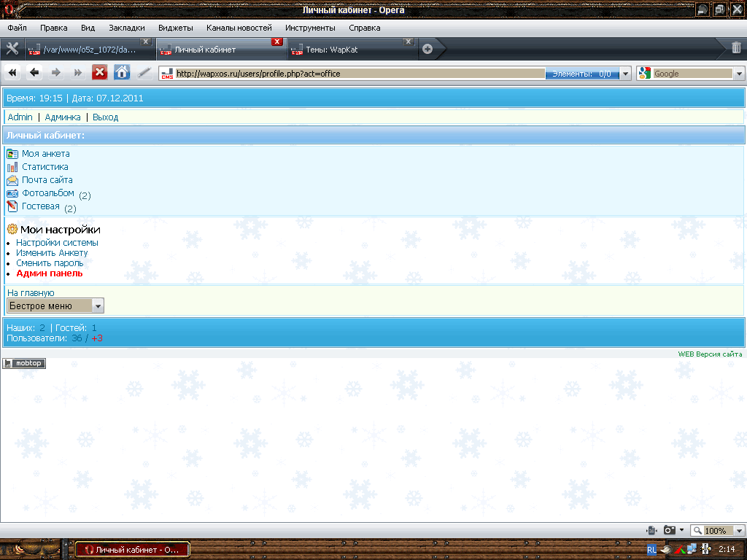This screenshot has width=747, height=560.
Task: Click the mobtop counter badge
Action: [24, 363]
